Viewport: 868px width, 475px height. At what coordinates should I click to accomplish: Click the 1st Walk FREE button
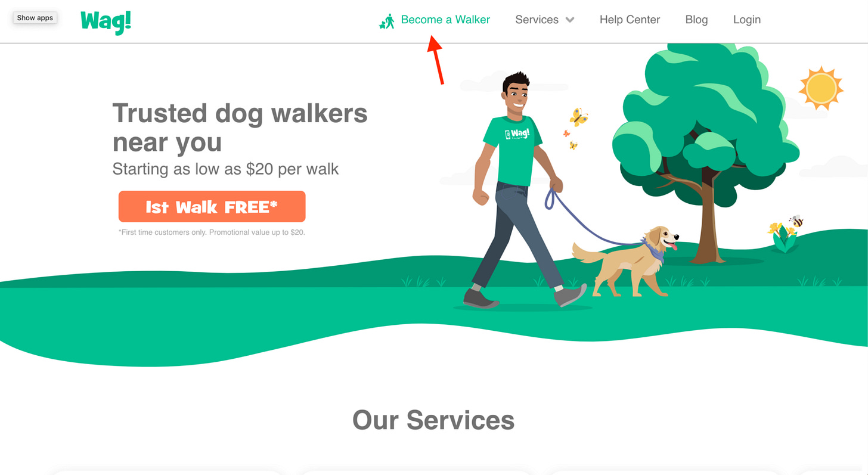pos(212,206)
